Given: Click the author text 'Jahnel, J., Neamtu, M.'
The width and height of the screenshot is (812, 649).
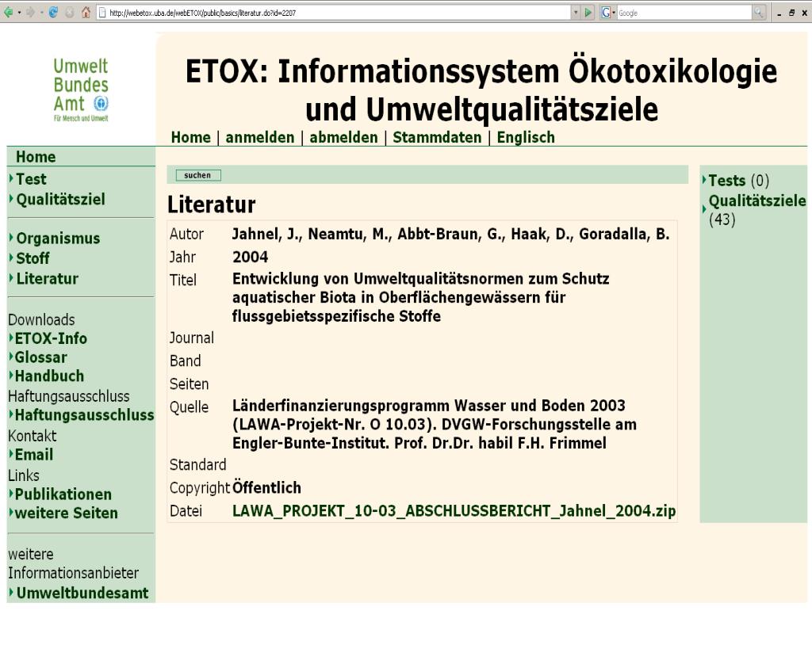Looking at the screenshot, I should [x=311, y=234].
